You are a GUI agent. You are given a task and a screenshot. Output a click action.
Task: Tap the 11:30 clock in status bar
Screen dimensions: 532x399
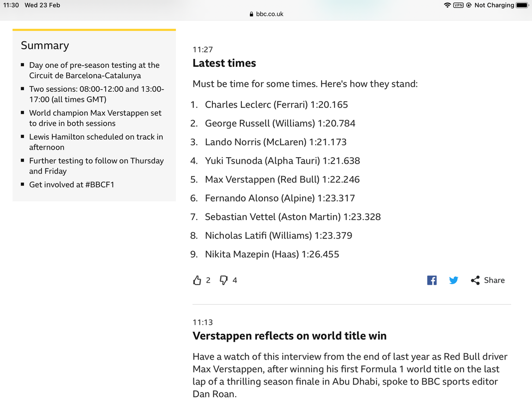click(11, 5)
